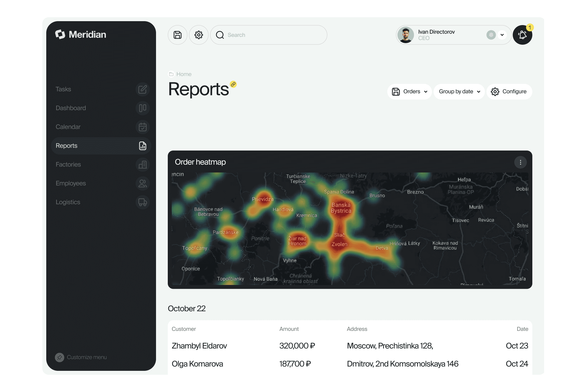588x392 pixels.
Task: Click the Logistics truck icon
Action: point(142,202)
